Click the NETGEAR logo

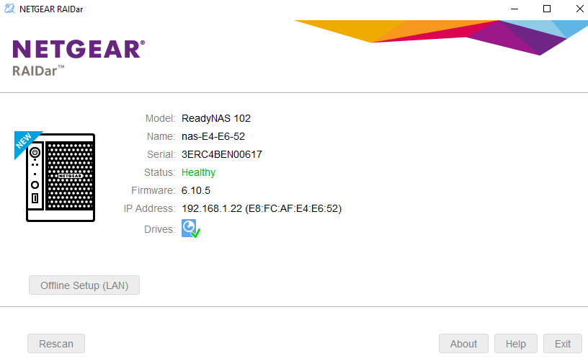pos(79,49)
